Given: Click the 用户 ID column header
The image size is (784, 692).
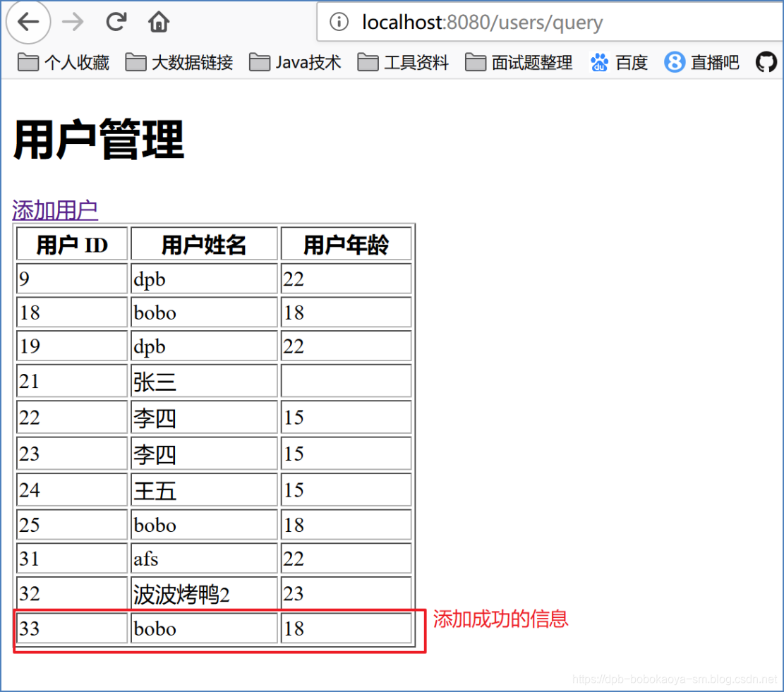Looking at the screenshot, I should click(72, 244).
